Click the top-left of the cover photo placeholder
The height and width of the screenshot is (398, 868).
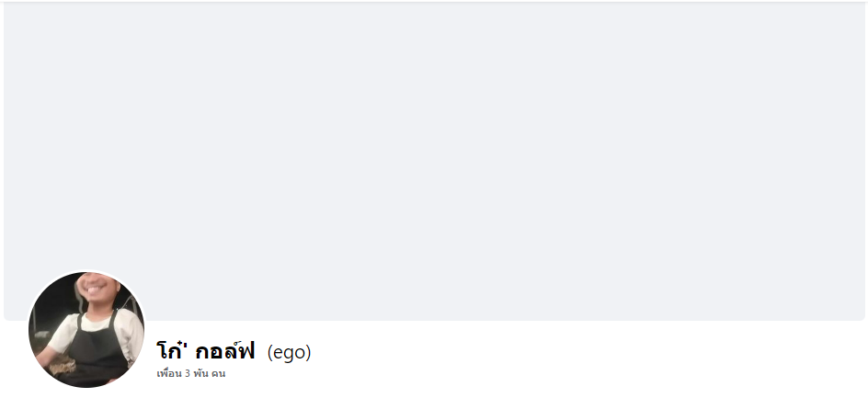18,17
